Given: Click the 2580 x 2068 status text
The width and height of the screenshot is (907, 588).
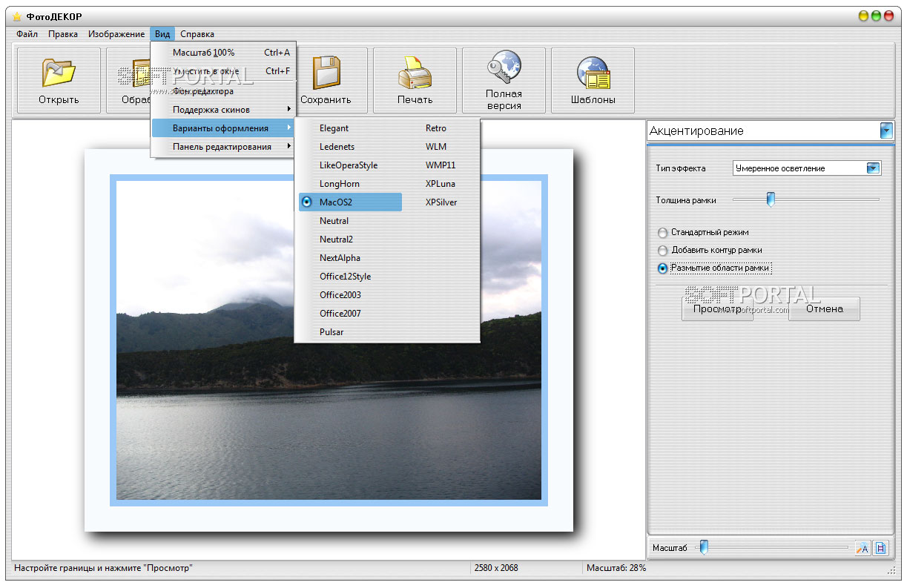Looking at the screenshot, I should pos(496,568).
